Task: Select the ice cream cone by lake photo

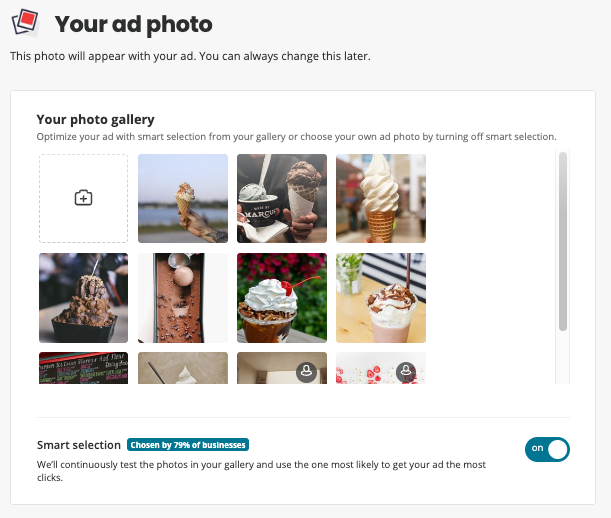Action: (x=183, y=198)
